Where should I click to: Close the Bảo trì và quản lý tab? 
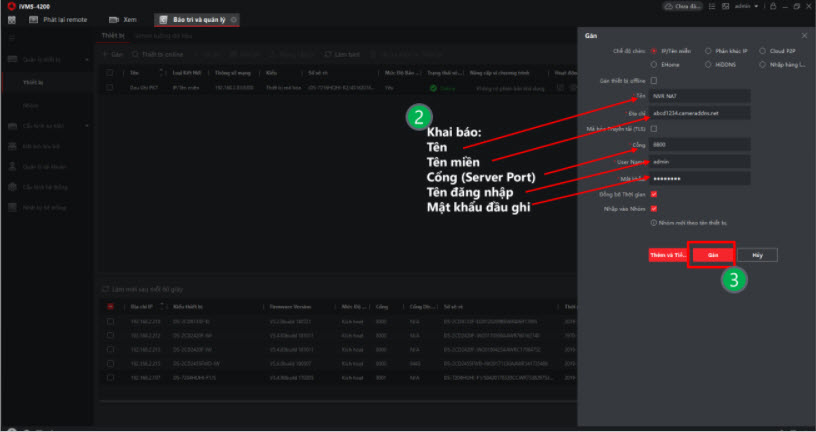pos(234,19)
